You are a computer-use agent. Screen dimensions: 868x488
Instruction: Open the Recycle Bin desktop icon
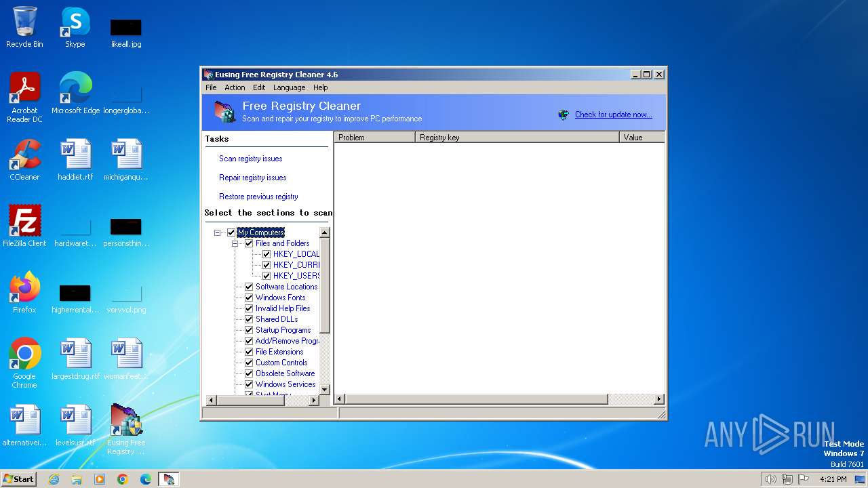[x=24, y=27]
